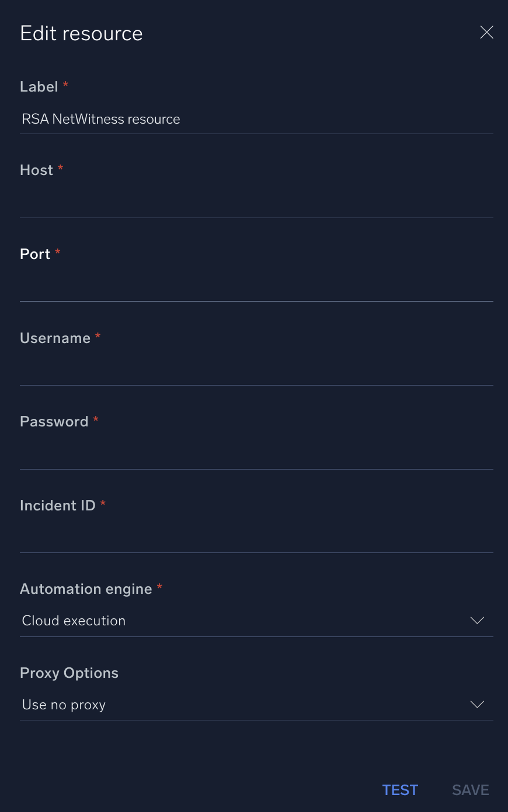
Task: Select the 'Cloud execution' dropdown value
Action: (x=74, y=621)
